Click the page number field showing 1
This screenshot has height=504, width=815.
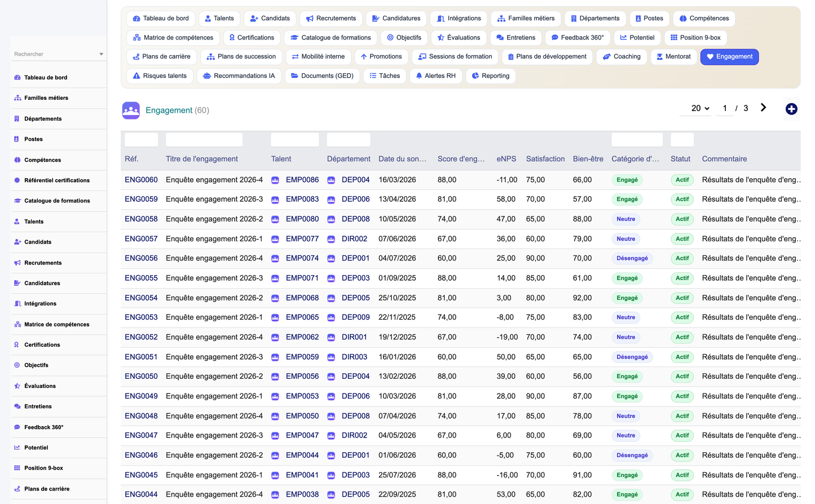pos(725,108)
